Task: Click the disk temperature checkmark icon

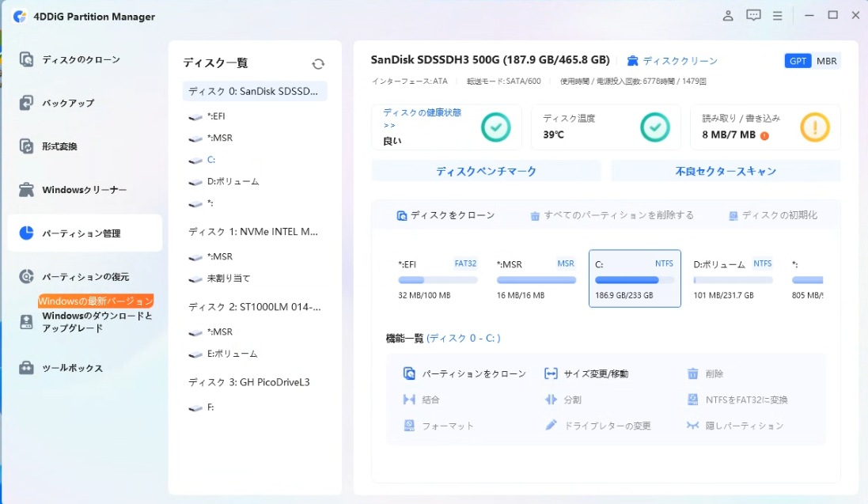Action: 655,127
